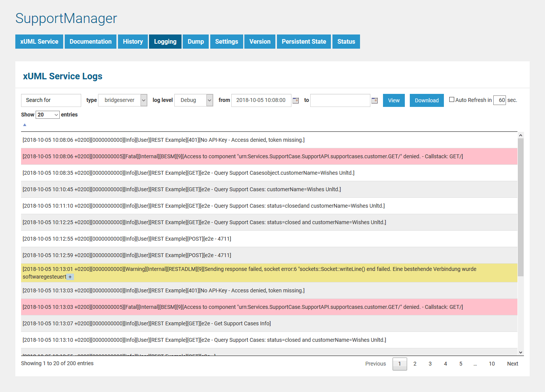Jump to page 3 of log entries
This screenshot has width=545, height=392.
(430, 364)
